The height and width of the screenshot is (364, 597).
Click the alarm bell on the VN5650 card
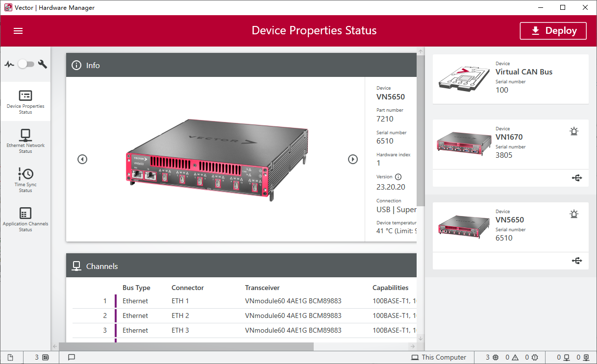click(574, 214)
